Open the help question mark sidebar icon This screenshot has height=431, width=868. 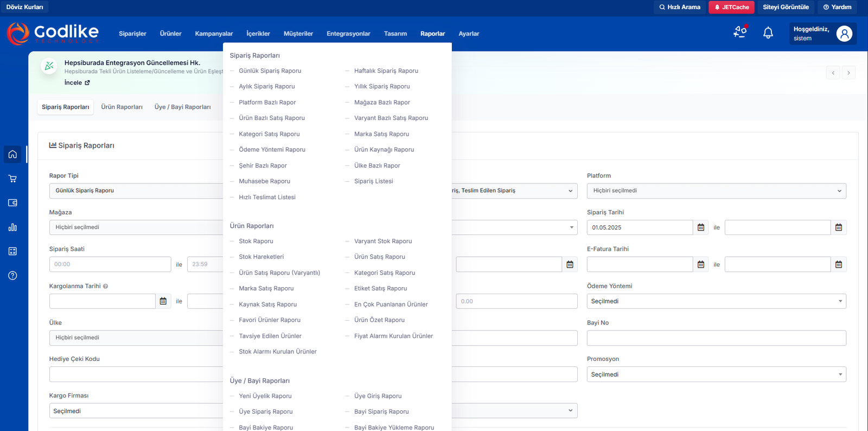(x=12, y=276)
